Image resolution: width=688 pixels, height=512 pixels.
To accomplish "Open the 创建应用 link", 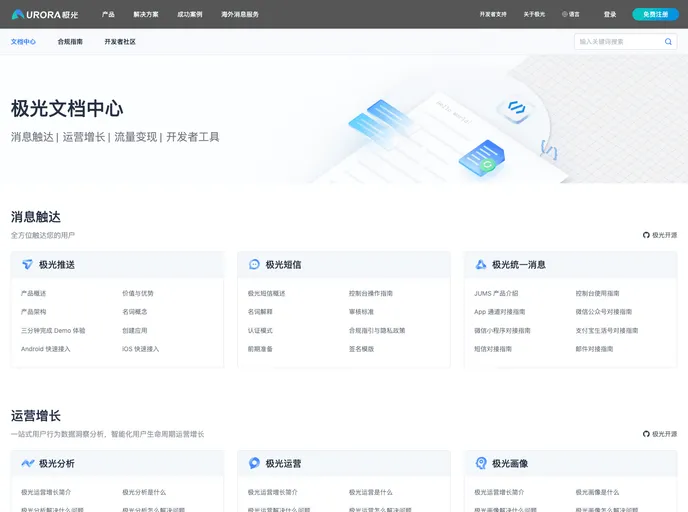I will click(x=135, y=330).
